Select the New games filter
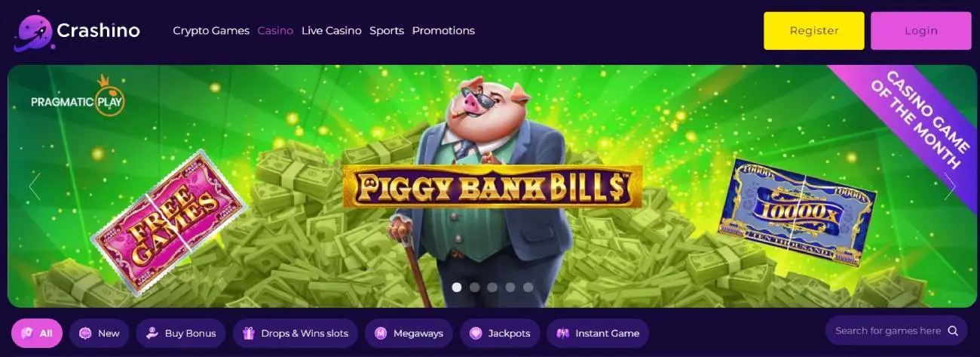This screenshot has width=980, height=357. [100, 333]
